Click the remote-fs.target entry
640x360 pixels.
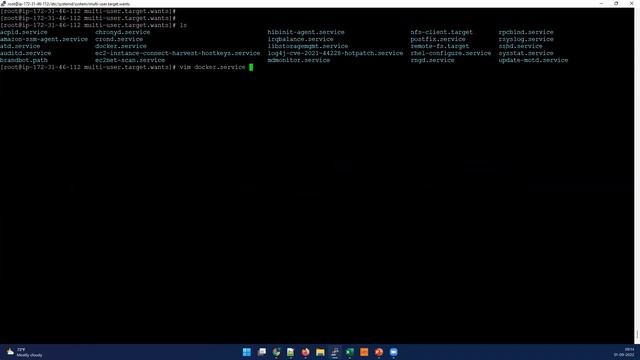[440, 46]
